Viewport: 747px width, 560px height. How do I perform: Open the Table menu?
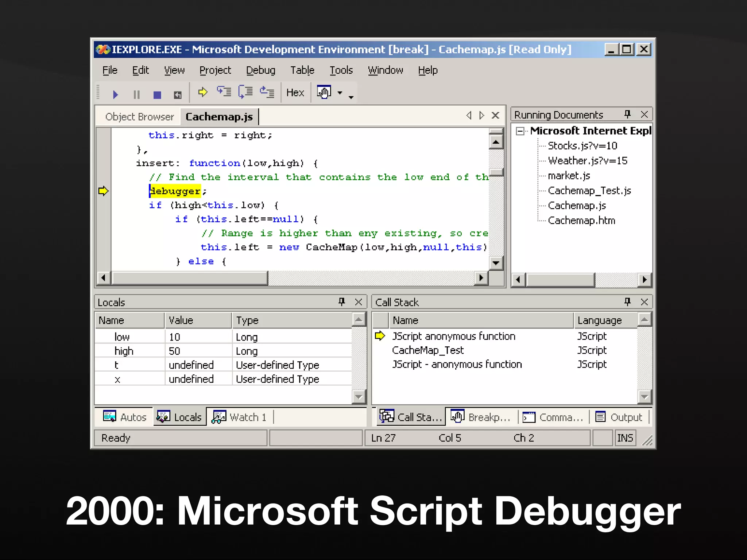302,70
